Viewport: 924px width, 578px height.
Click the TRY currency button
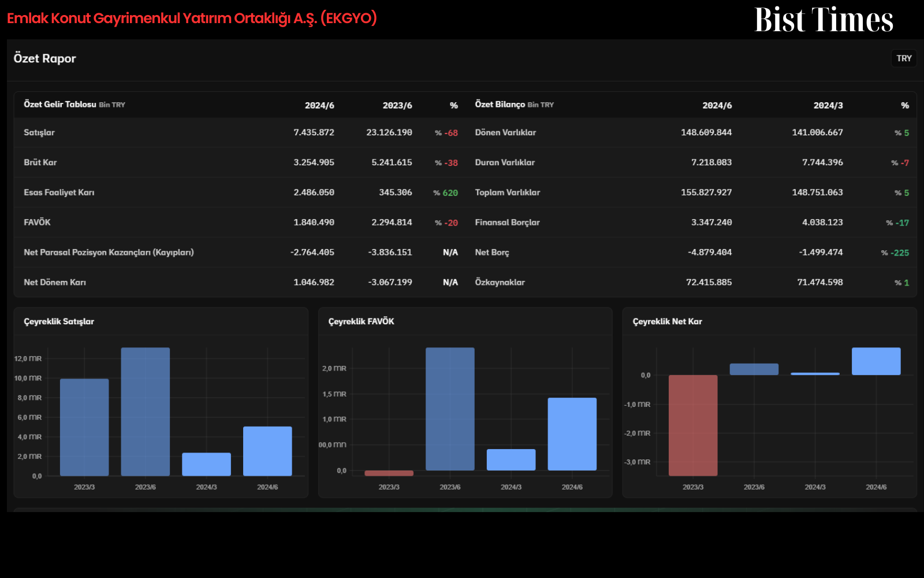pos(904,58)
